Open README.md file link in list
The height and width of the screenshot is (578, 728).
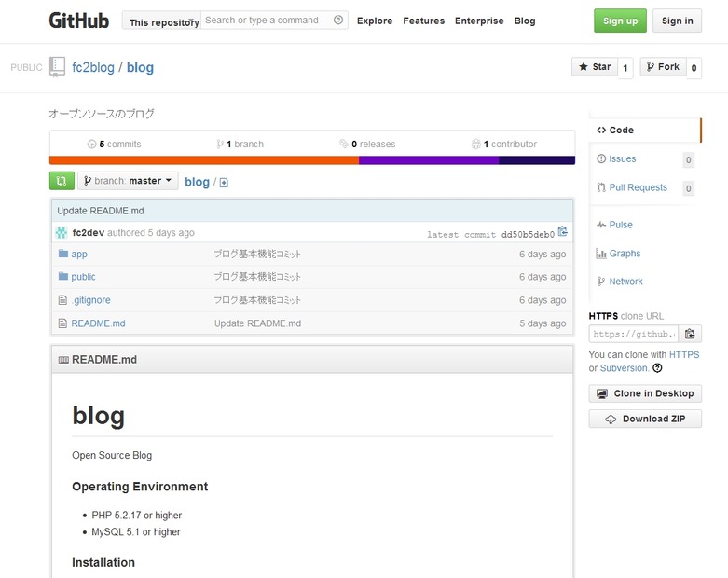point(98,323)
